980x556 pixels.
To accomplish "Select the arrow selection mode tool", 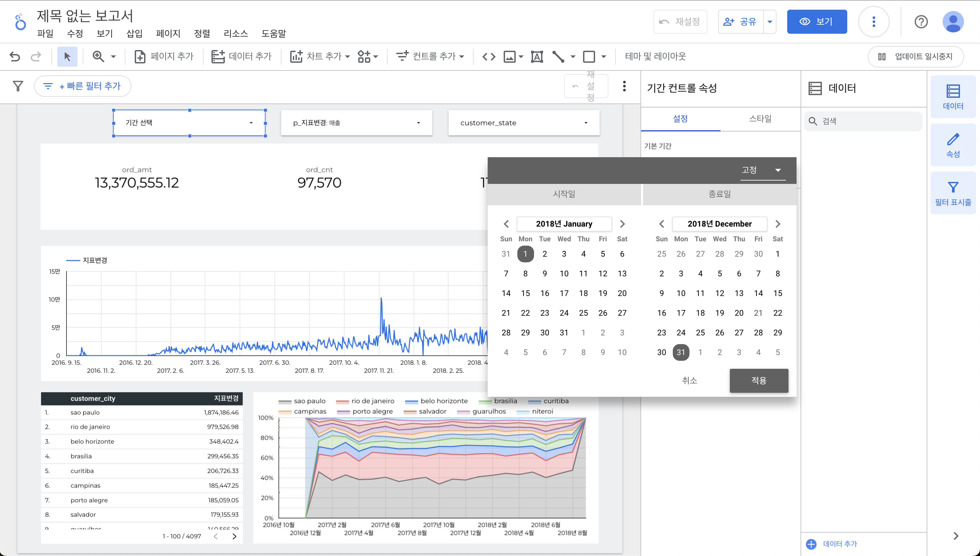I will (x=67, y=56).
